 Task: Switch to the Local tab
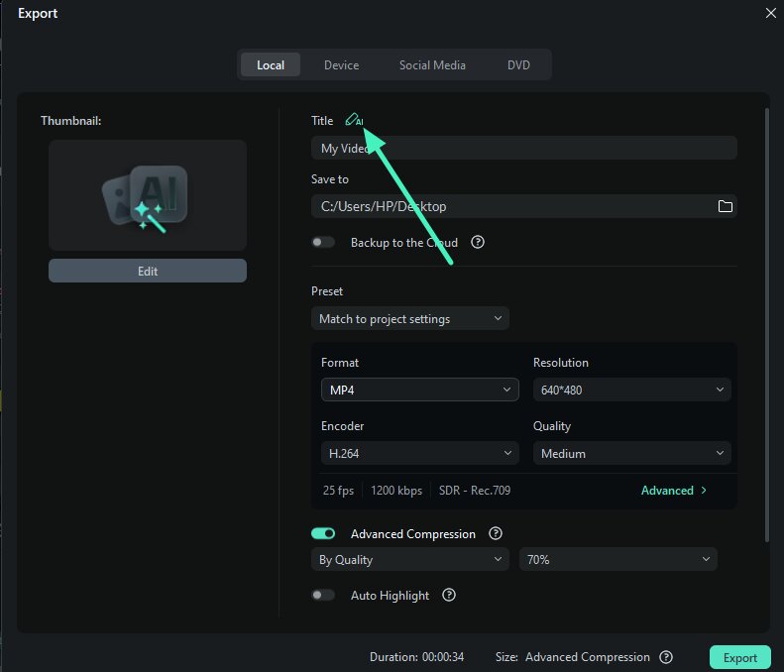271,65
